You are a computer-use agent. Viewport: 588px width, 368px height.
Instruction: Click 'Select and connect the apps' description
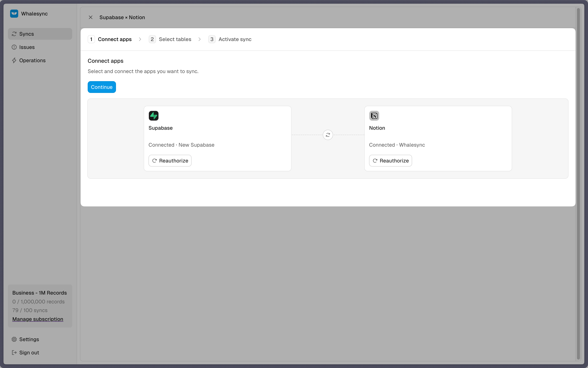click(143, 71)
